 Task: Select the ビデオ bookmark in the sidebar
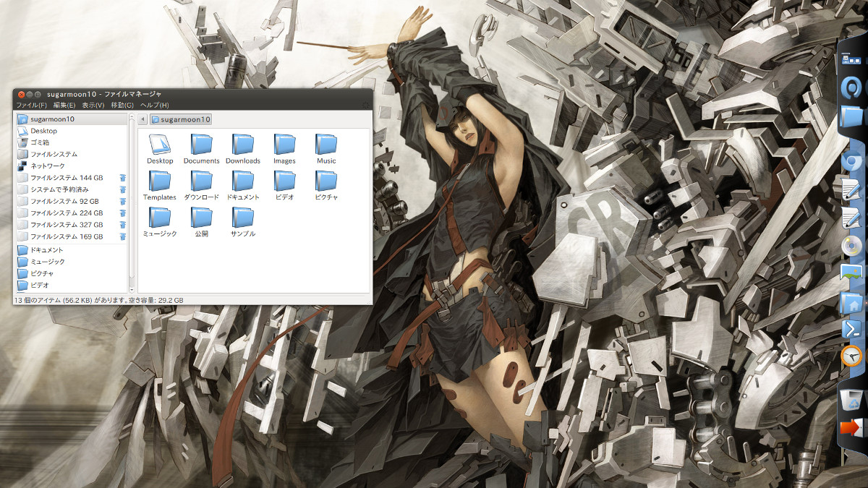[x=71, y=286]
